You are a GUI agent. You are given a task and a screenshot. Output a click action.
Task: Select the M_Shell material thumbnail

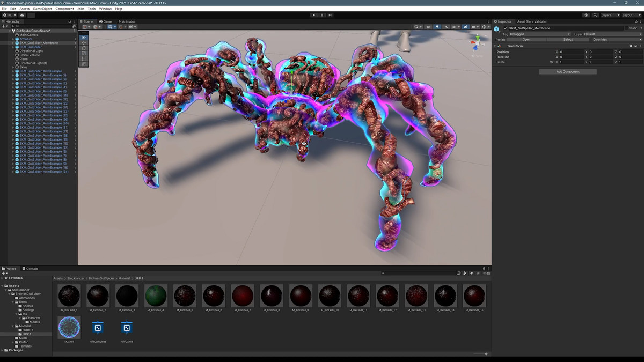(x=69, y=327)
